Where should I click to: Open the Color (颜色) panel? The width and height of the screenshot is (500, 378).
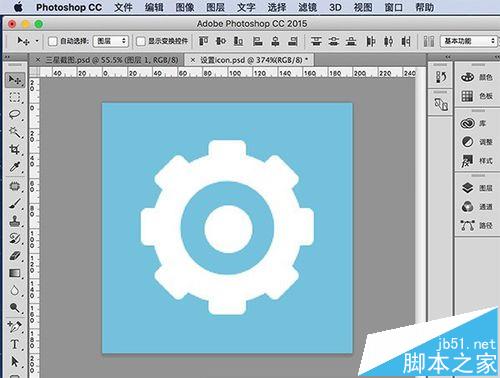tap(477, 77)
